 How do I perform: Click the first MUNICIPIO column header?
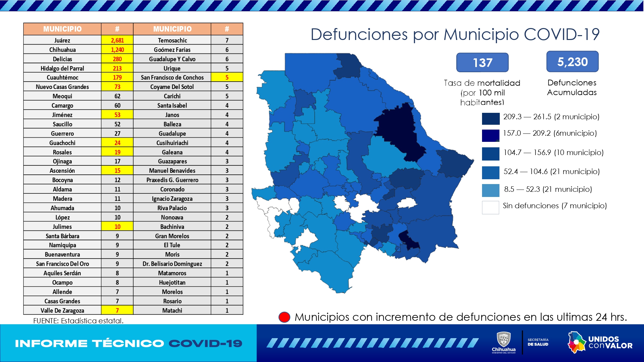click(x=62, y=29)
